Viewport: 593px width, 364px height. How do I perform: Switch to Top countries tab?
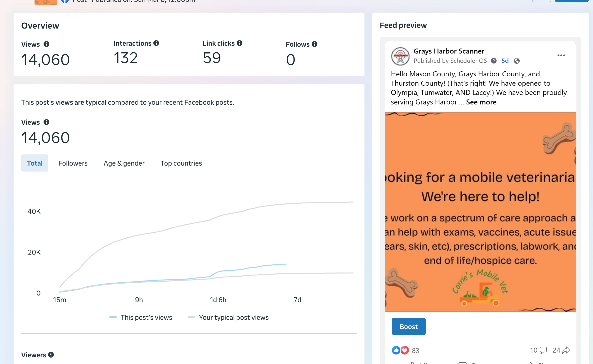[x=181, y=163]
